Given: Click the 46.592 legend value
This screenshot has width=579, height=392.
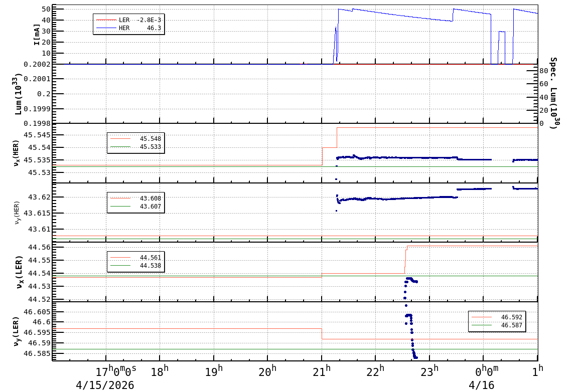Looking at the screenshot, I should pyautogui.click(x=512, y=317).
